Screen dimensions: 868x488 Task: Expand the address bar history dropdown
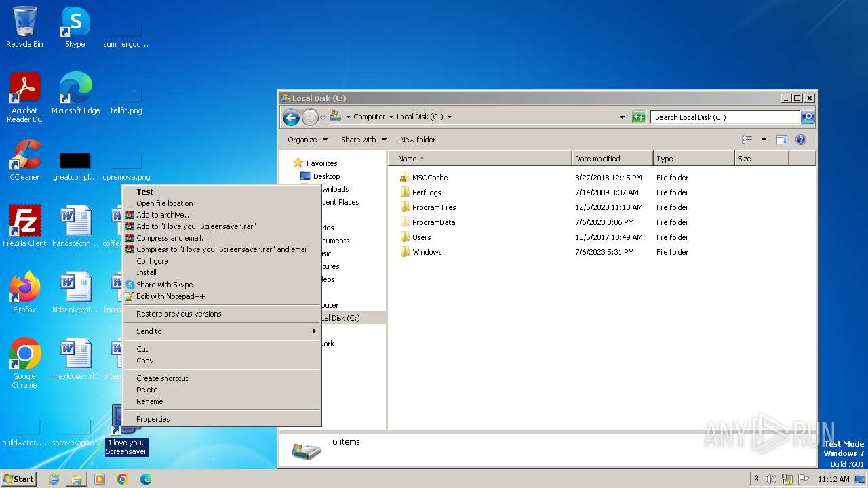[622, 117]
